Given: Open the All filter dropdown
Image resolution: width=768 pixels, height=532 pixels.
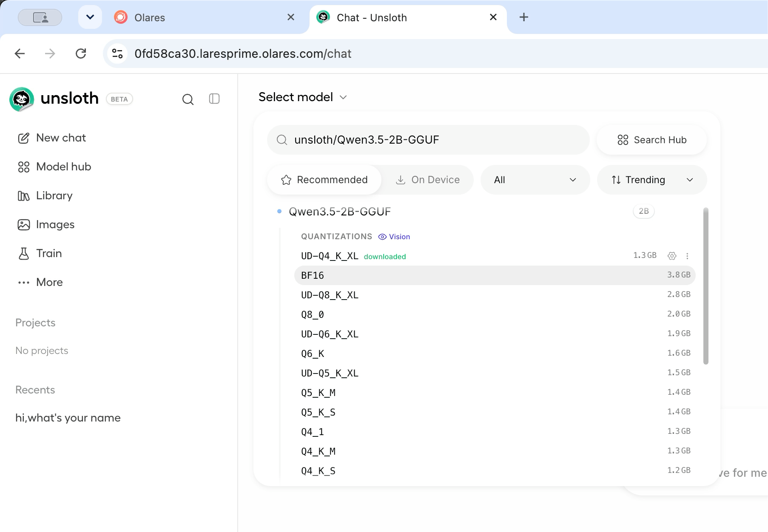Looking at the screenshot, I should pos(535,180).
